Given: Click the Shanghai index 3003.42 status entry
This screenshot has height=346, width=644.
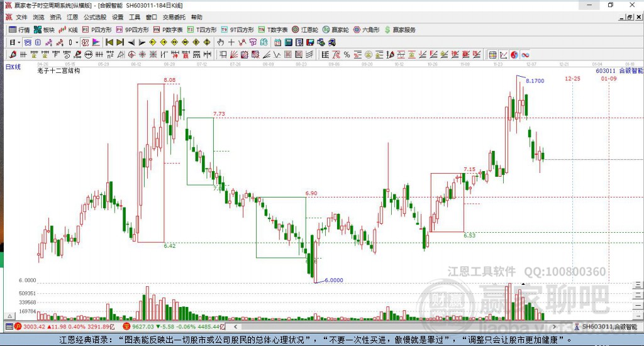Looking at the screenshot, I should 65,326.
